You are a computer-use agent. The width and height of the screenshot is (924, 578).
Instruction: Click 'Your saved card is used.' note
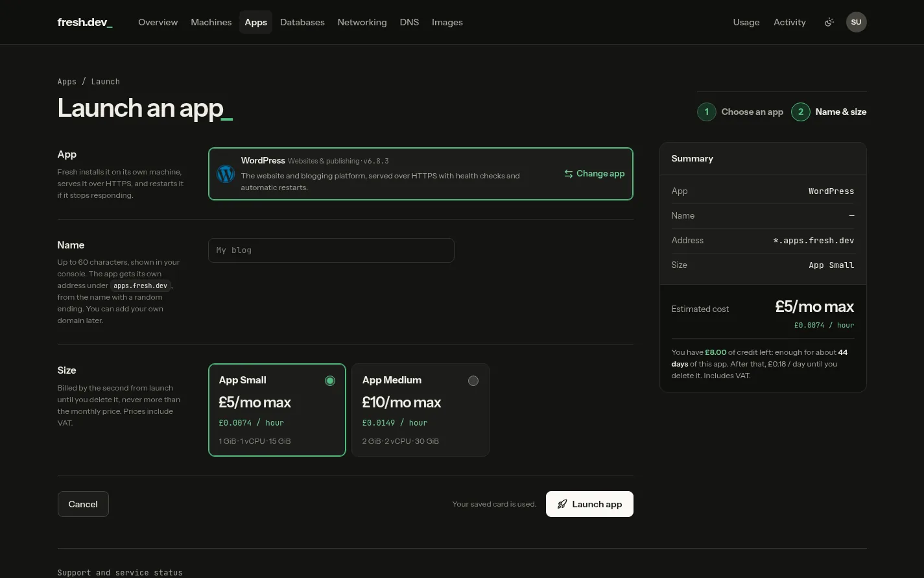(x=495, y=504)
